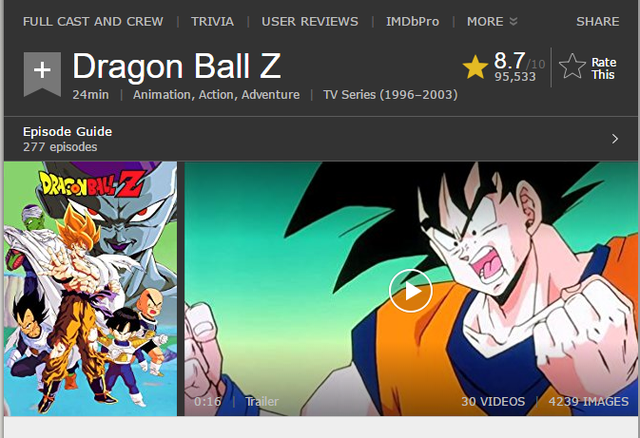Viewport: 640px width, 438px height.
Task: Select the Animation genre link
Action: [163, 95]
